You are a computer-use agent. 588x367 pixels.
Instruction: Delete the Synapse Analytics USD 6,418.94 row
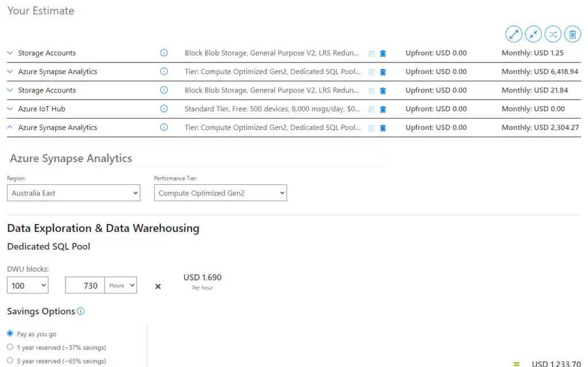pyautogui.click(x=383, y=72)
